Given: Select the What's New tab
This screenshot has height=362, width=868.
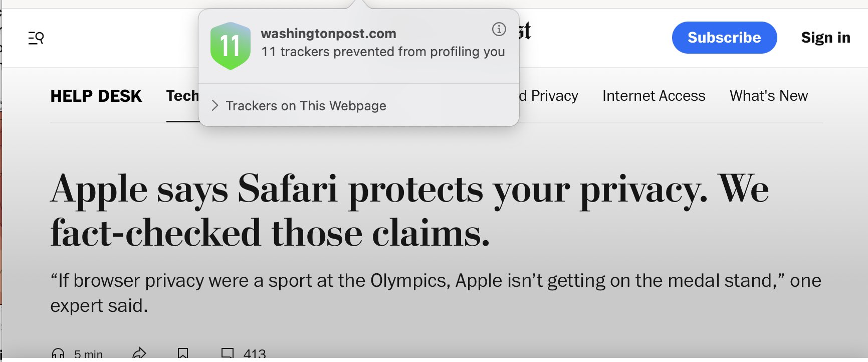Looking at the screenshot, I should click(768, 96).
